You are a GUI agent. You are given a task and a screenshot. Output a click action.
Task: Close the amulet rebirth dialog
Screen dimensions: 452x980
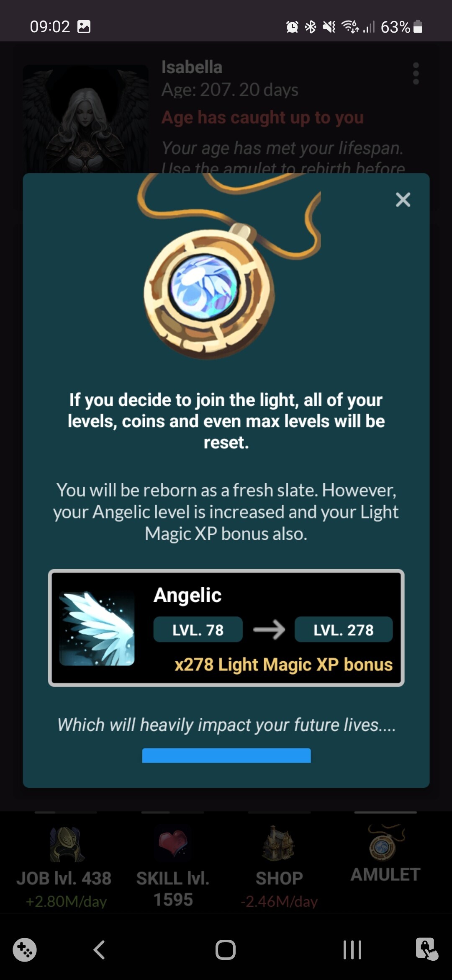403,200
